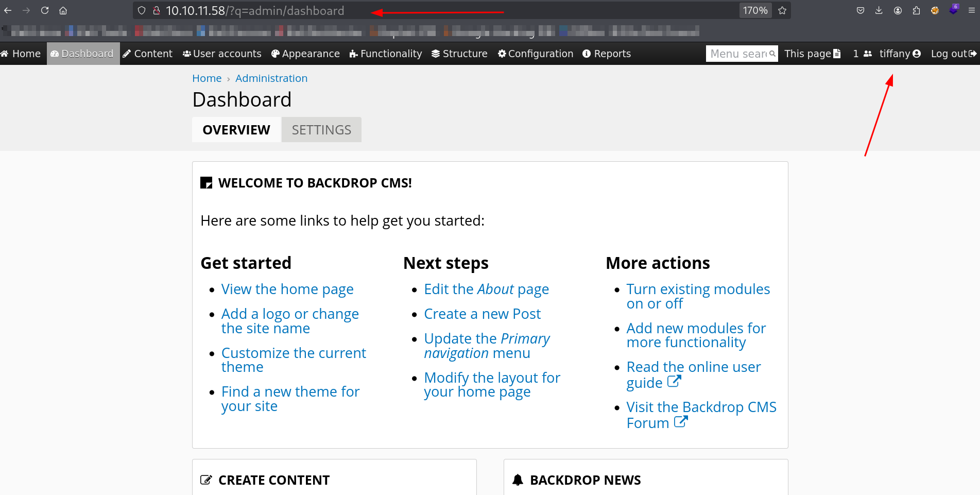The image size is (980, 495).
Task: Open Content admin menu
Action: 148,54
